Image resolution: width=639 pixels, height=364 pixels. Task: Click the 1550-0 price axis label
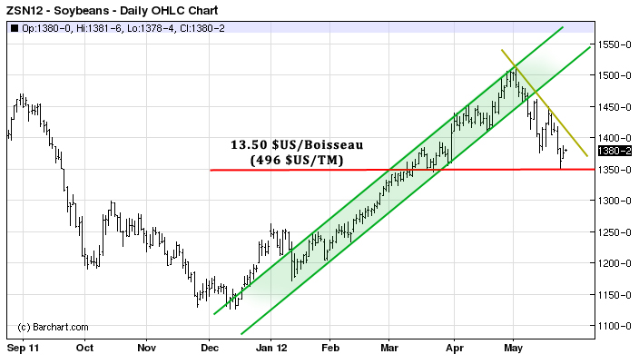(x=614, y=44)
